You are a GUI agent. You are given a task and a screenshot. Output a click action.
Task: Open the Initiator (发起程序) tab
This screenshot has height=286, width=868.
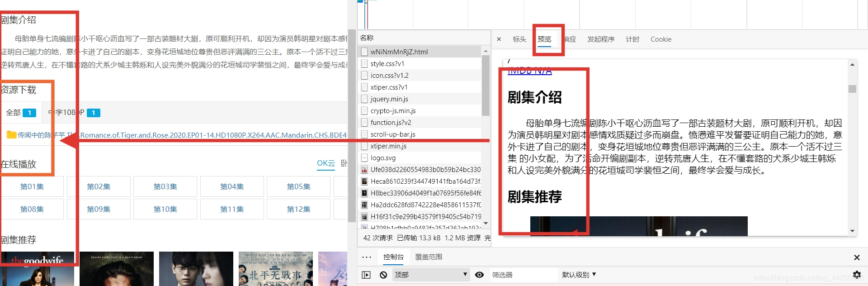coord(601,39)
